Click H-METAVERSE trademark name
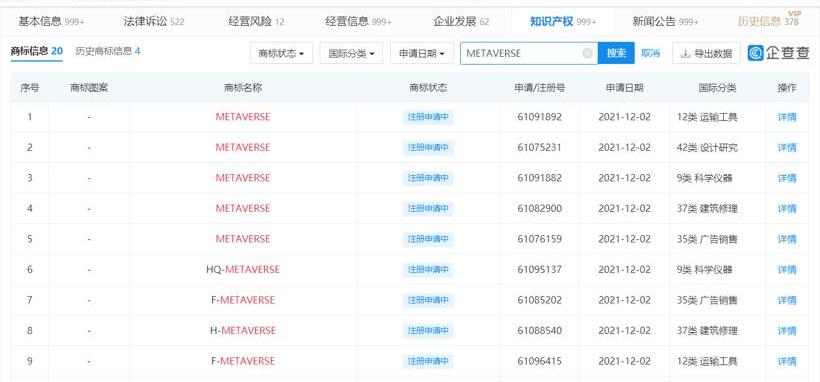 coord(243,331)
